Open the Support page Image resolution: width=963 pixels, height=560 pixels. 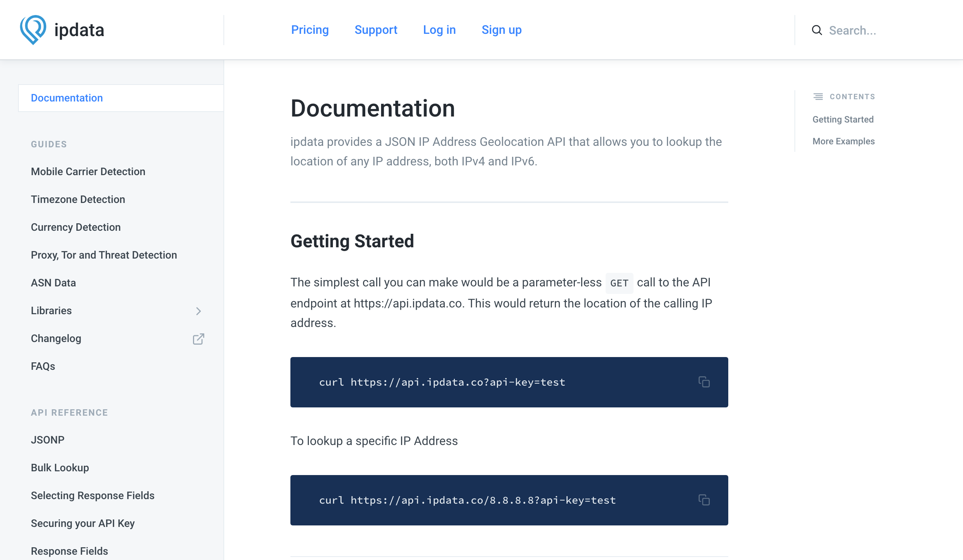pyautogui.click(x=376, y=30)
